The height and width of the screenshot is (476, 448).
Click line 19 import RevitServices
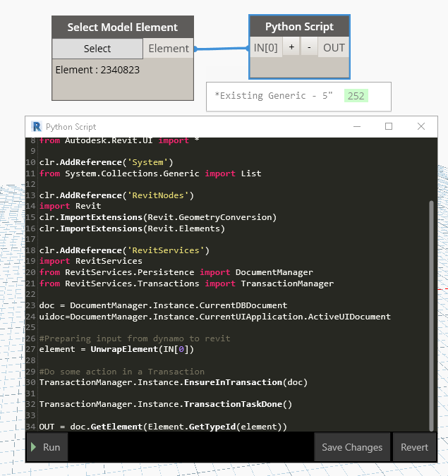coord(91,261)
